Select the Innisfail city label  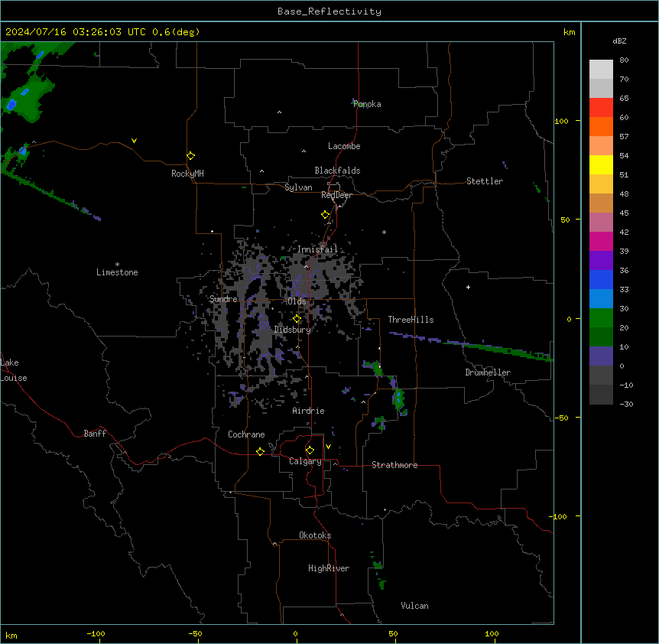[x=317, y=249]
